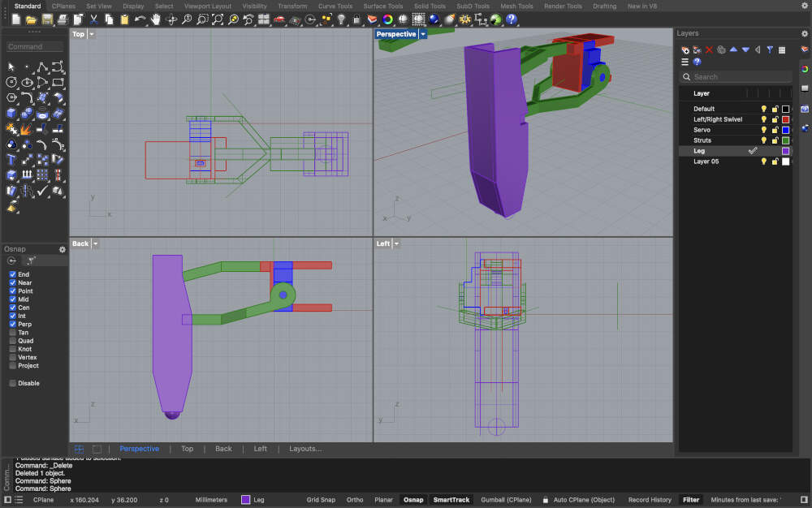
Task: Click the purple color swatch of Leg layer
Action: (785, 151)
